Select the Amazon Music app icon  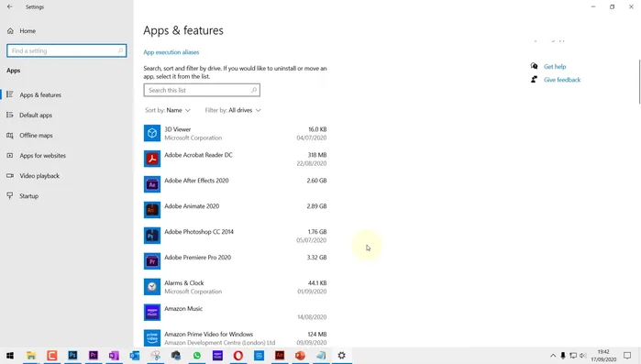click(152, 313)
